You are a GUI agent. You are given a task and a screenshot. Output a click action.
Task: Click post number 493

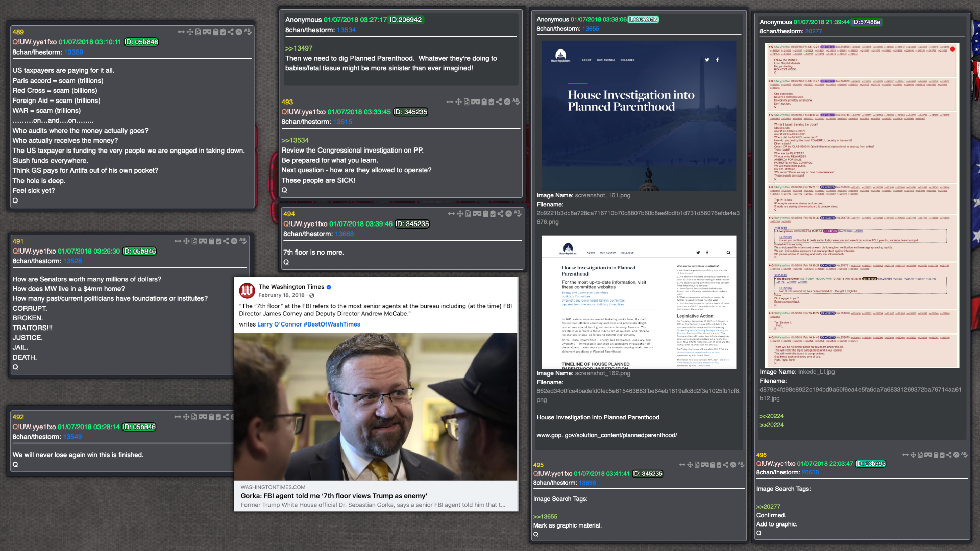click(x=287, y=102)
